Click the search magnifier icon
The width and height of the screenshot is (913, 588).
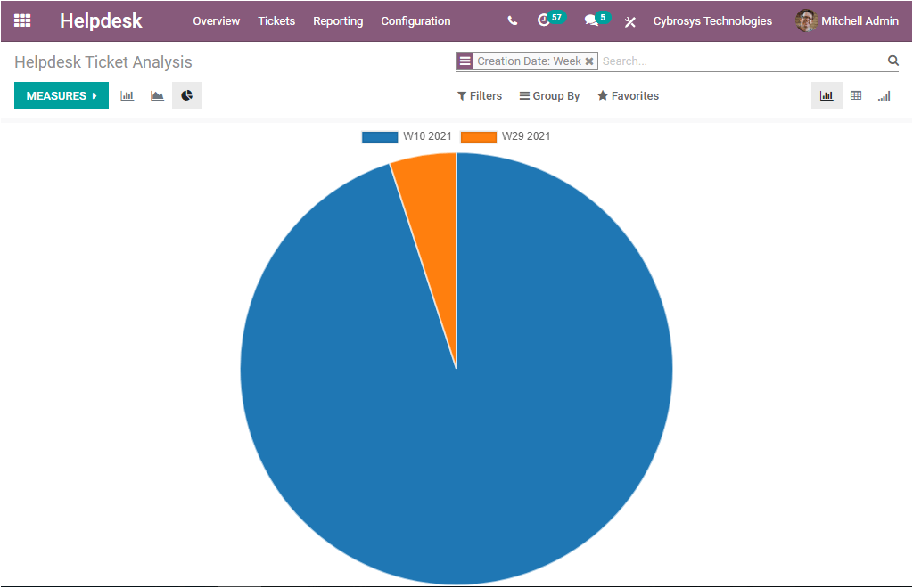pyautogui.click(x=893, y=61)
